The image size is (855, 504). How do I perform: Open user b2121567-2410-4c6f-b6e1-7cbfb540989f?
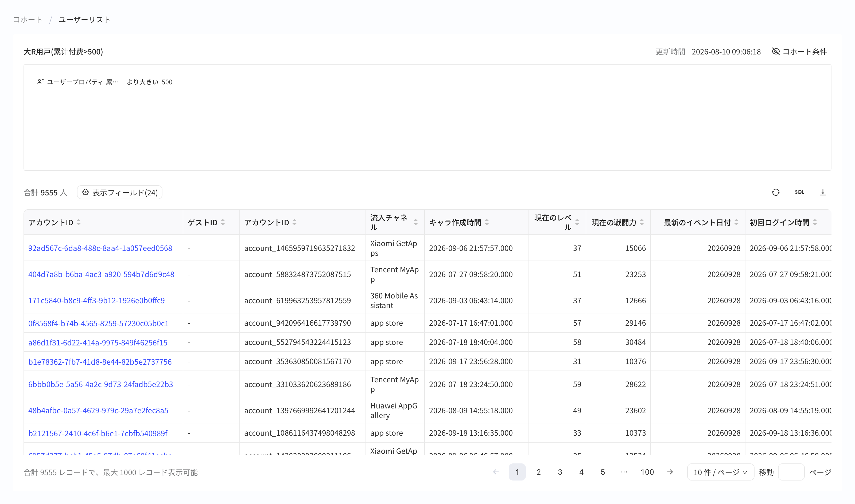pos(98,433)
